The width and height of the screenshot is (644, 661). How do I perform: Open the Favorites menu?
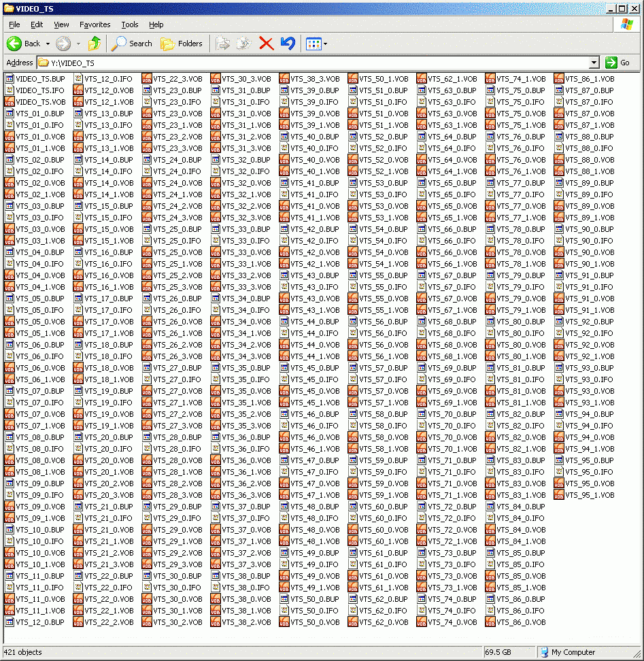[x=95, y=24]
